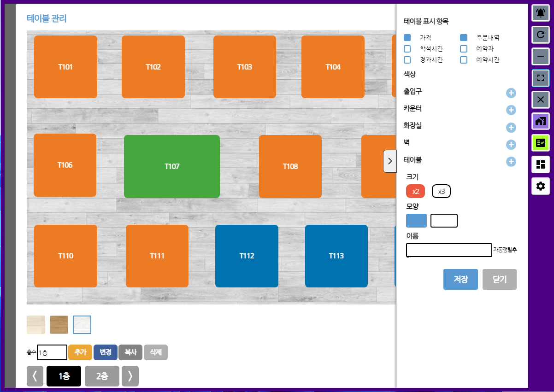Select the wood brown floor texture swatch

point(59,325)
